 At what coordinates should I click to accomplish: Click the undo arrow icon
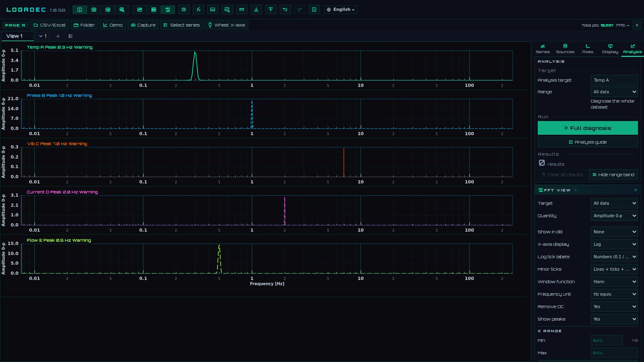pyautogui.click(x=285, y=10)
